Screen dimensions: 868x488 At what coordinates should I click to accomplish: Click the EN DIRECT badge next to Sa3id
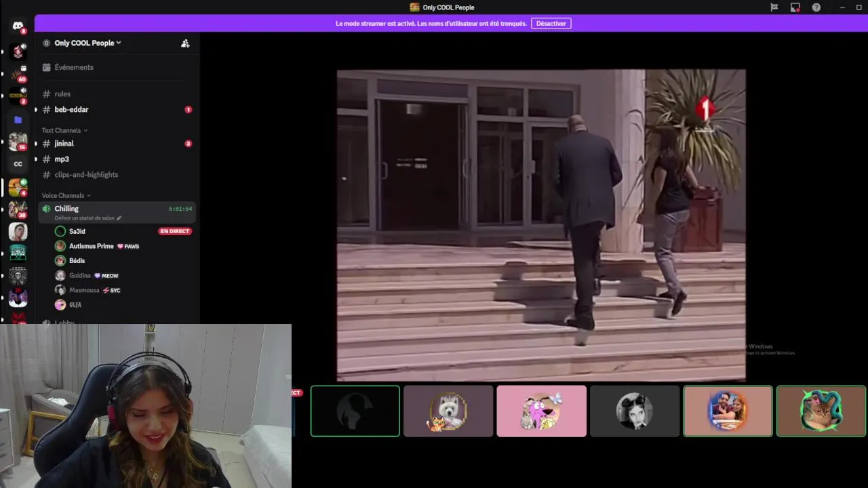[175, 231]
